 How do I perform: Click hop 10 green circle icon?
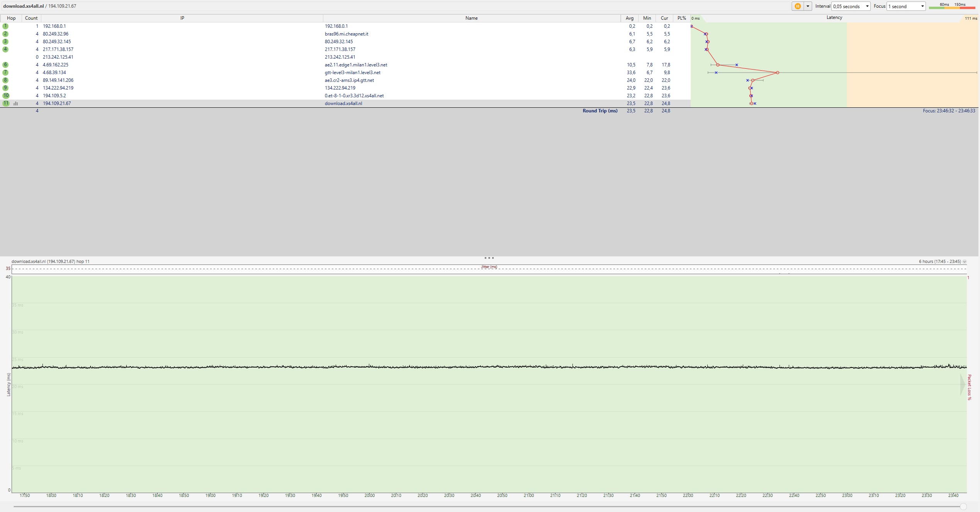6,96
